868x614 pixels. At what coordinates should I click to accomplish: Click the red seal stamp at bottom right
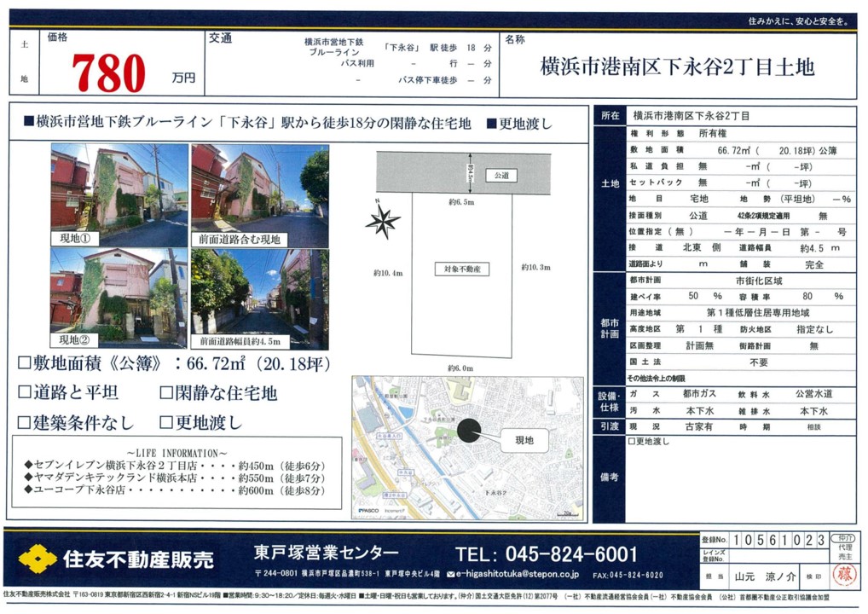point(844,576)
